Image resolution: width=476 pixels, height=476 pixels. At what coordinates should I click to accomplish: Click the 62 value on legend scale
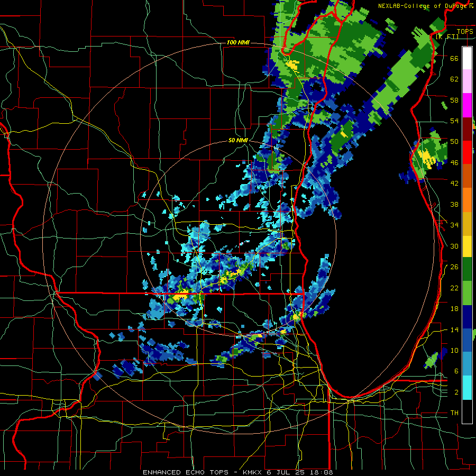coord(454,79)
